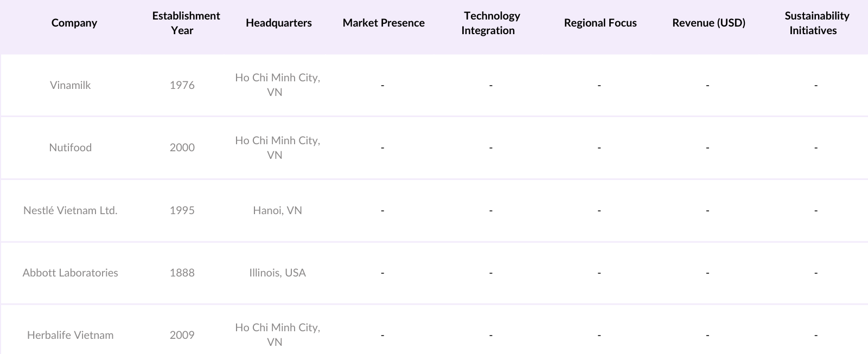868x354 pixels.
Task: Select the Illinois, USA headquarters cell
Action: (277, 273)
